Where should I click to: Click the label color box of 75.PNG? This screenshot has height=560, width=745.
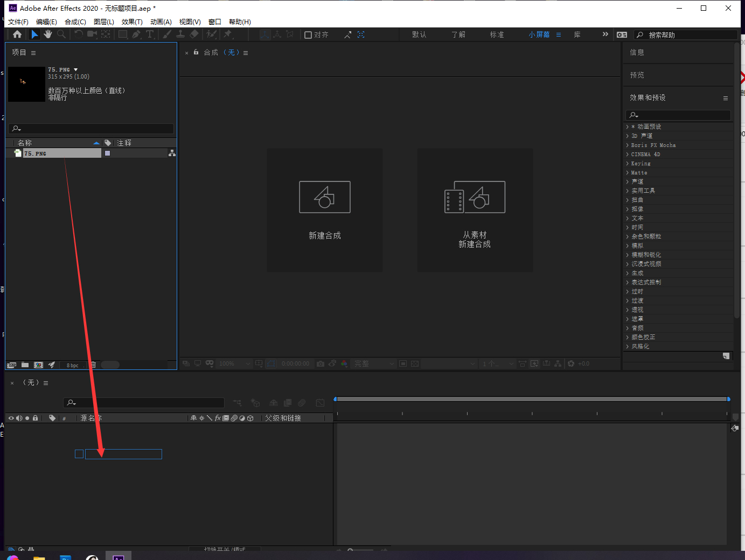pos(107,153)
